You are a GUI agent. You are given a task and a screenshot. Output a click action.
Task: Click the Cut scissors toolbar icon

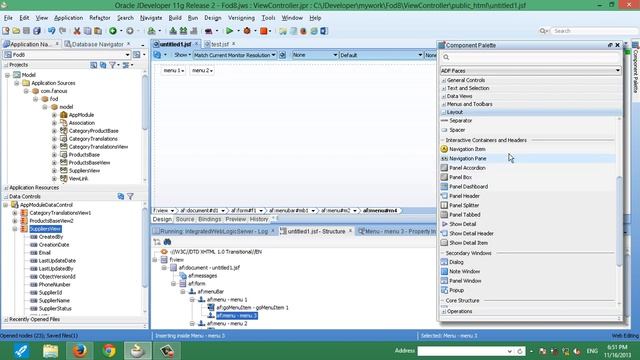tap(77, 31)
